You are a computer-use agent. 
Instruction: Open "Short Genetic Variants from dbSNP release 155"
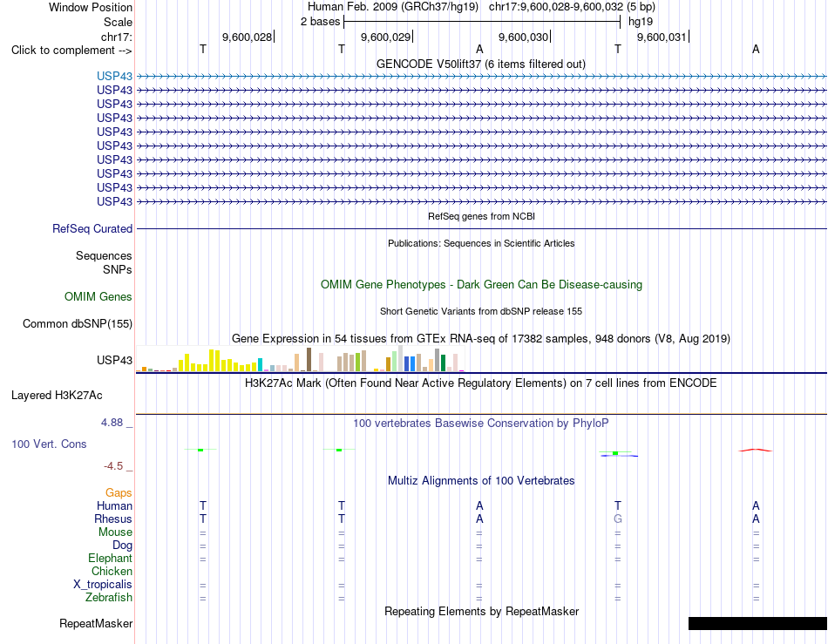click(481, 311)
